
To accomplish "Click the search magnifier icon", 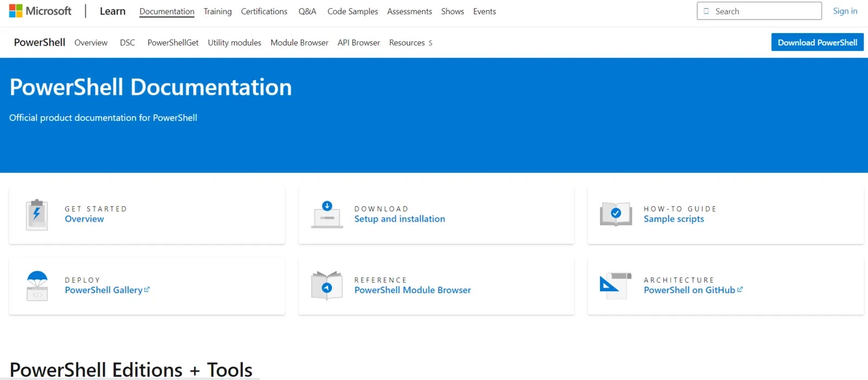I will (x=706, y=11).
